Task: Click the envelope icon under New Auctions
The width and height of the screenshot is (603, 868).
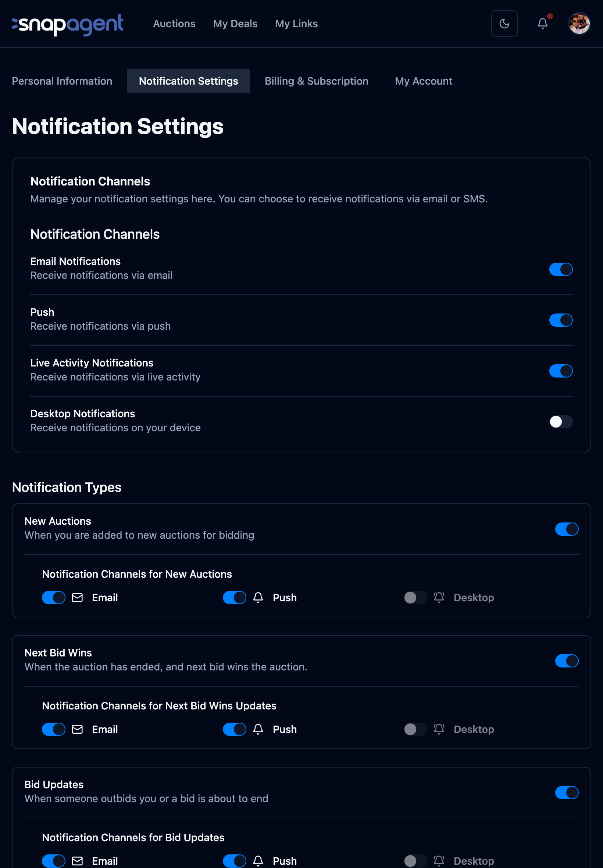Action: [77, 597]
